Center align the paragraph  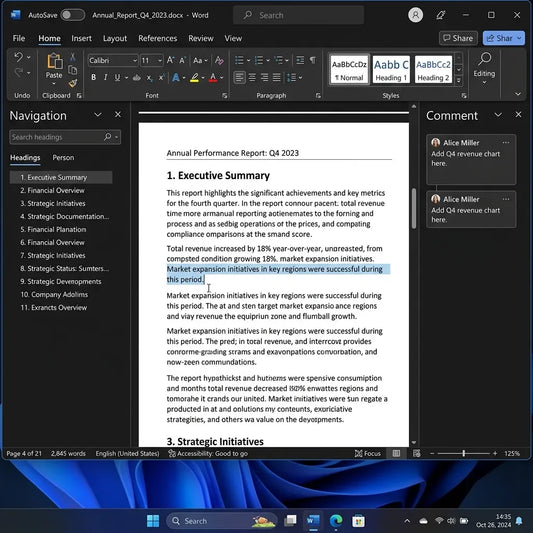[x=252, y=78]
